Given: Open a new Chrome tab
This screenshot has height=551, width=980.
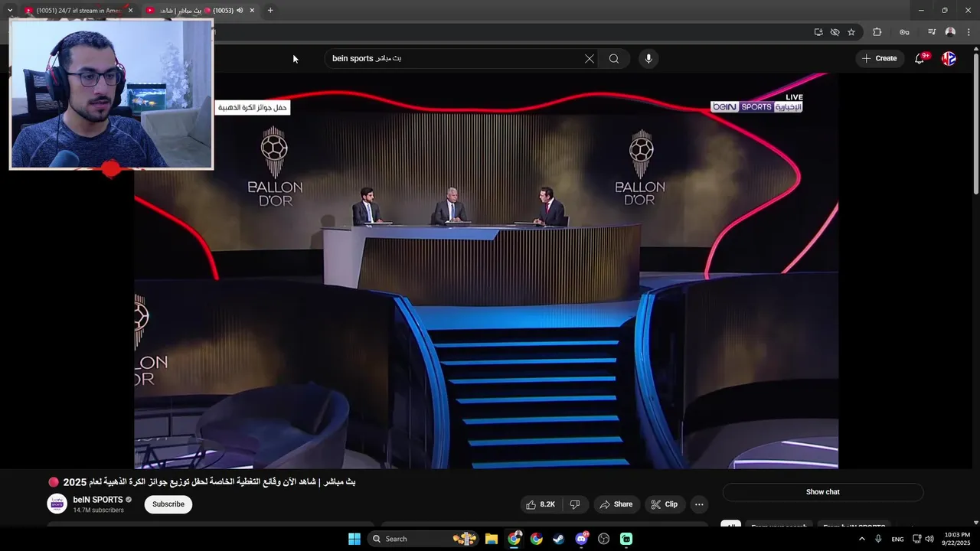Looking at the screenshot, I should (270, 11).
